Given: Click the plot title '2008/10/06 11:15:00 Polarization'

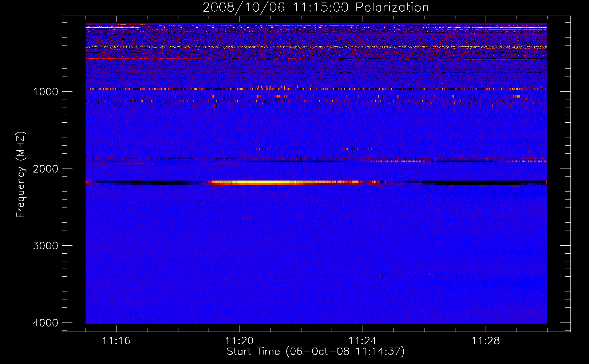Looking at the screenshot, I should pyautogui.click(x=316, y=7).
